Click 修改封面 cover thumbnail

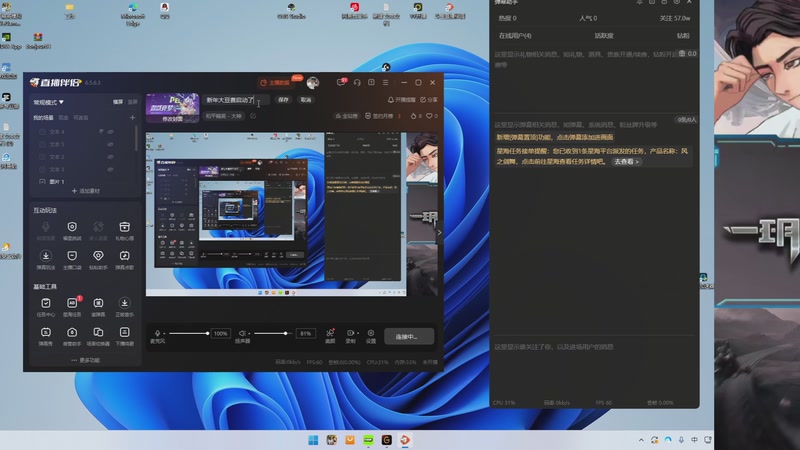click(172, 108)
